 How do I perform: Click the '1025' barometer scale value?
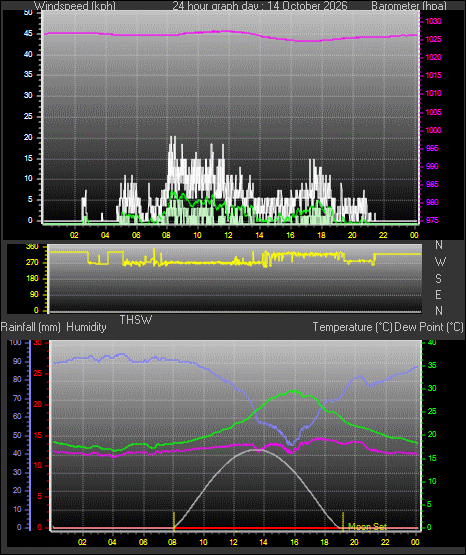[x=433, y=39]
